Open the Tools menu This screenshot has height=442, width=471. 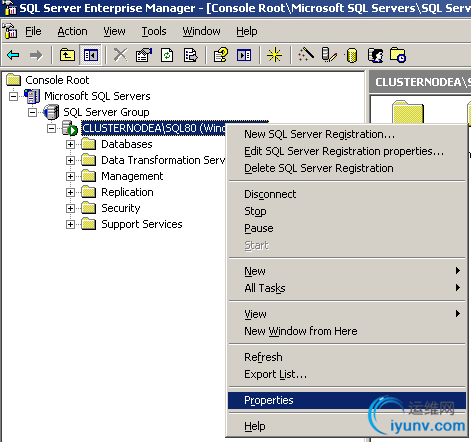click(x=154, y=31)
